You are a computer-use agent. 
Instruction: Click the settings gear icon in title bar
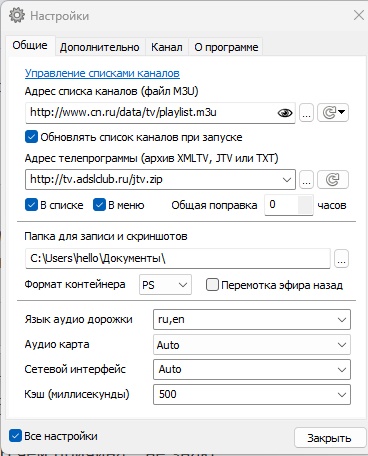pyautogui.click(x=17, y=15)
